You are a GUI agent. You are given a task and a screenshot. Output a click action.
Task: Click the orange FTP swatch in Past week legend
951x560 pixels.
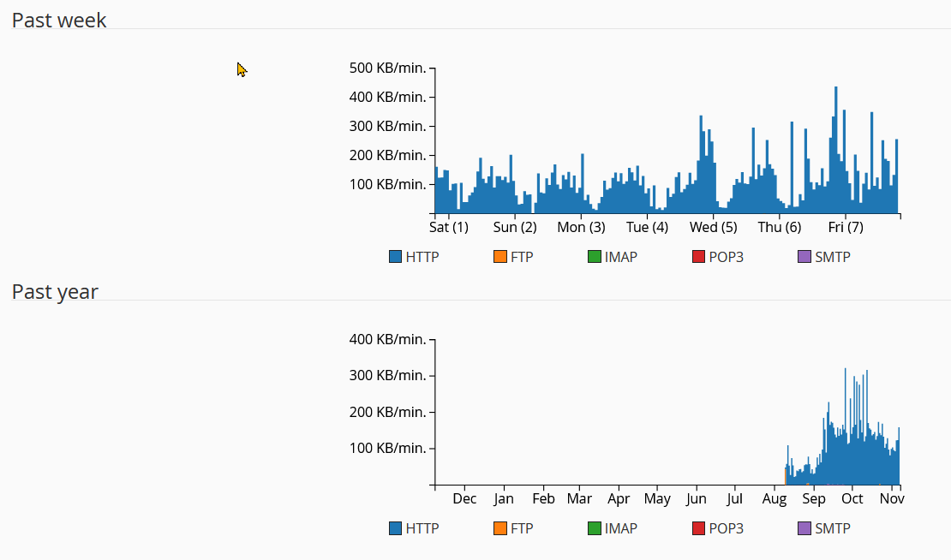(499, 256)
